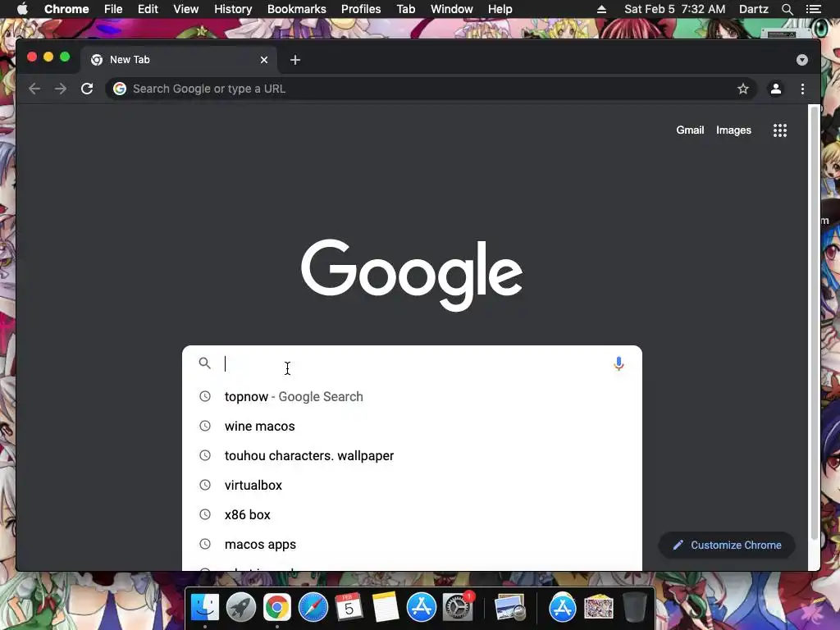
Task: Select the New Tab tab
Action: 180,60
